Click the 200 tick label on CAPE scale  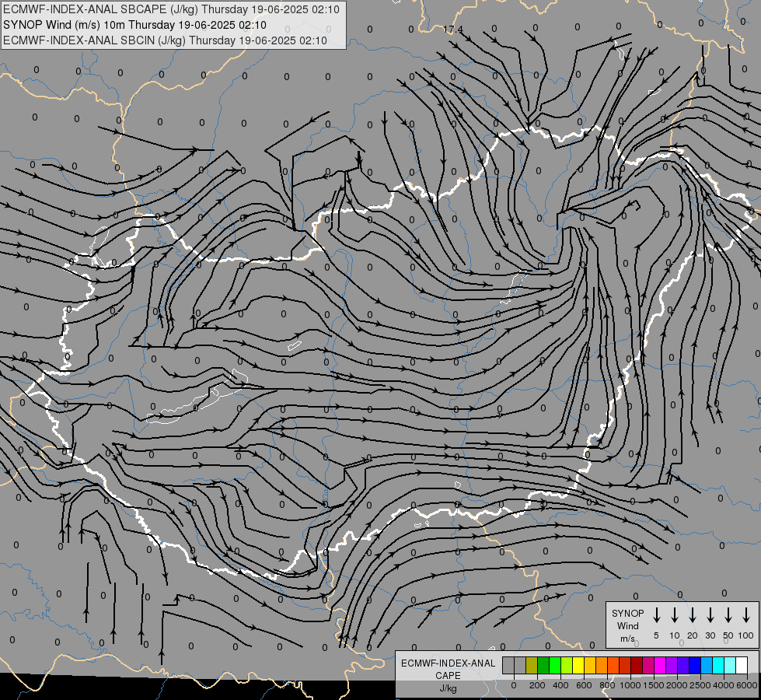[x=537, y=685]
